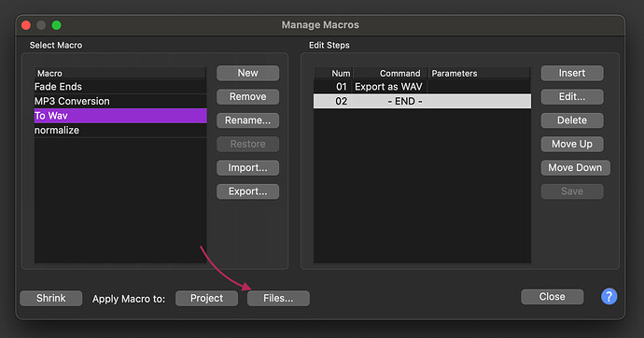This screenshot has height=338, width=644.
Task: Select the Export as WAV step
Action: (422, 87)
